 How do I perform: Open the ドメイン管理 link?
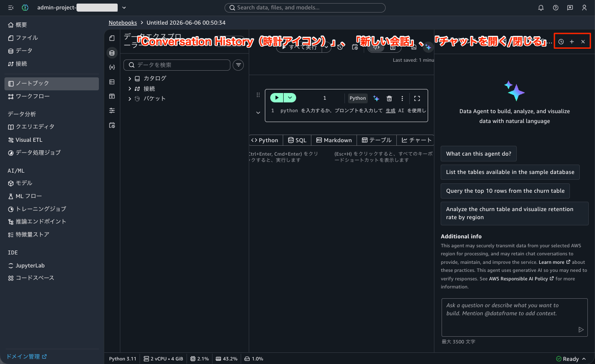point(27,356)
